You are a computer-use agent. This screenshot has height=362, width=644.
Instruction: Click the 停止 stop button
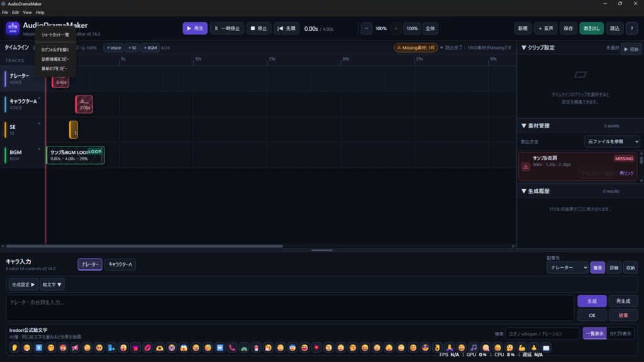[258, 28]
